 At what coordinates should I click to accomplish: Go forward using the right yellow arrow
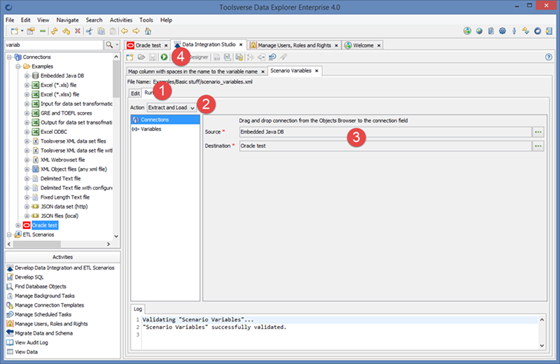point(136,31)
